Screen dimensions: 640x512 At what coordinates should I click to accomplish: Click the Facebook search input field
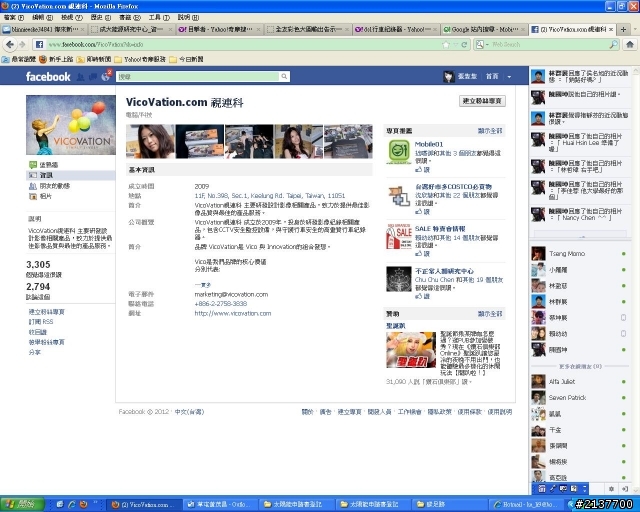coord(198,76)
